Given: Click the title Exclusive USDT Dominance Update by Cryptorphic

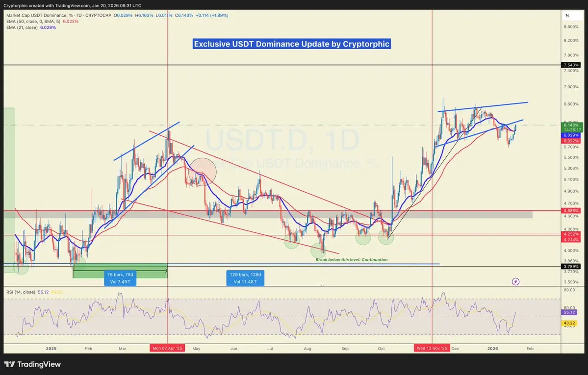Looking at the screenshot, I should tap(292, 44).
